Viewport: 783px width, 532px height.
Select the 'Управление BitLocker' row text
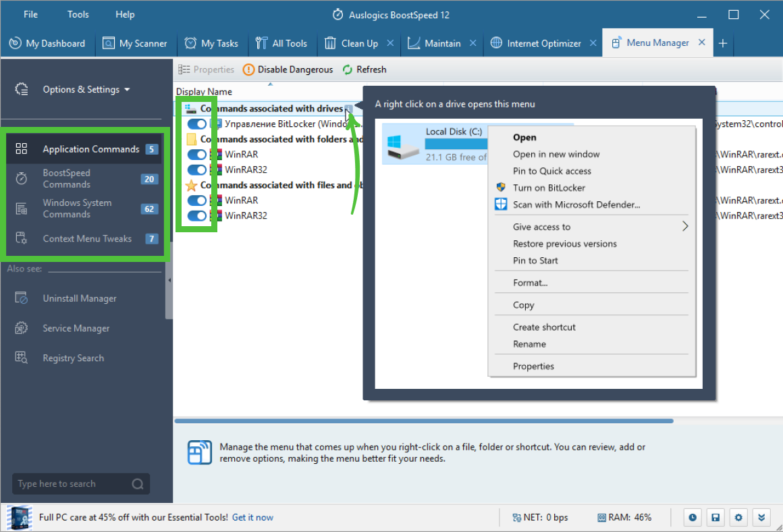(x=293, y=124)
